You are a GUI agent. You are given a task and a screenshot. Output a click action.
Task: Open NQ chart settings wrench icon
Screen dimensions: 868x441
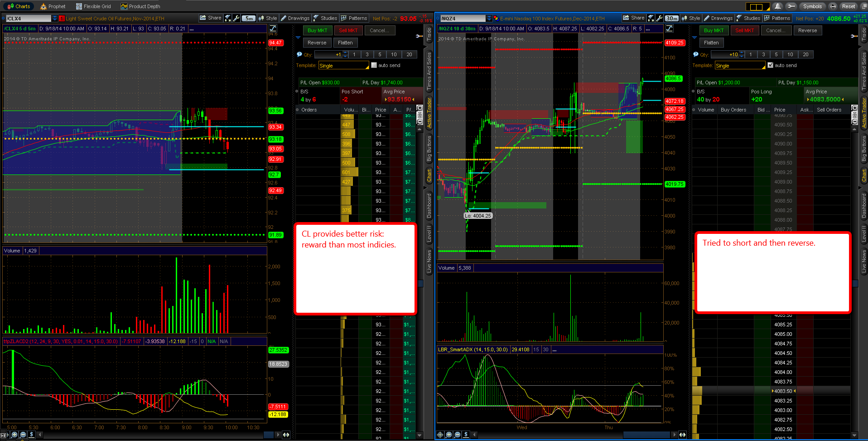pyautogui.click(x=659, y=18)
